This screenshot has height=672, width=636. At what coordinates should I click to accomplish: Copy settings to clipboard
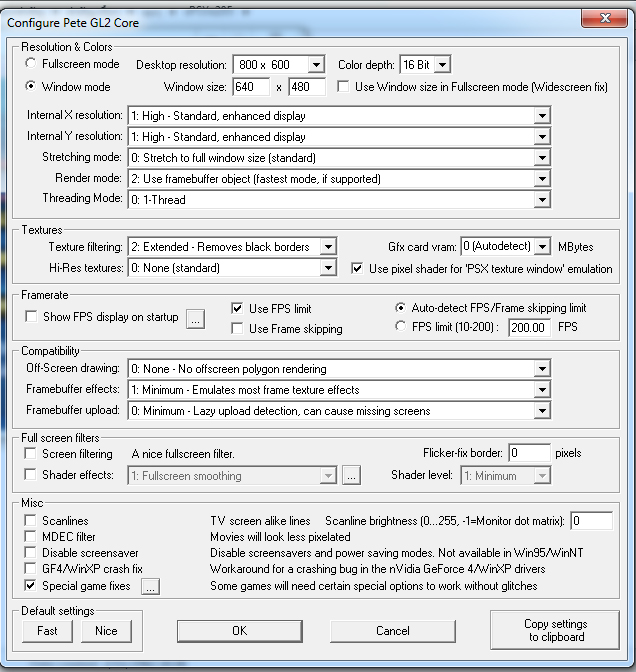pyautogui.click(x=555, y=630)
